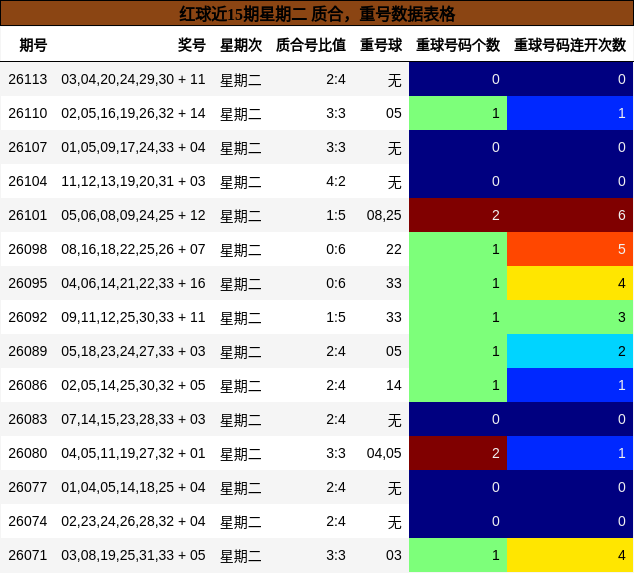Click the dark red count cell 2 in row 26101
The height and width of the screenshot is (573, 634).
[458, 215]
